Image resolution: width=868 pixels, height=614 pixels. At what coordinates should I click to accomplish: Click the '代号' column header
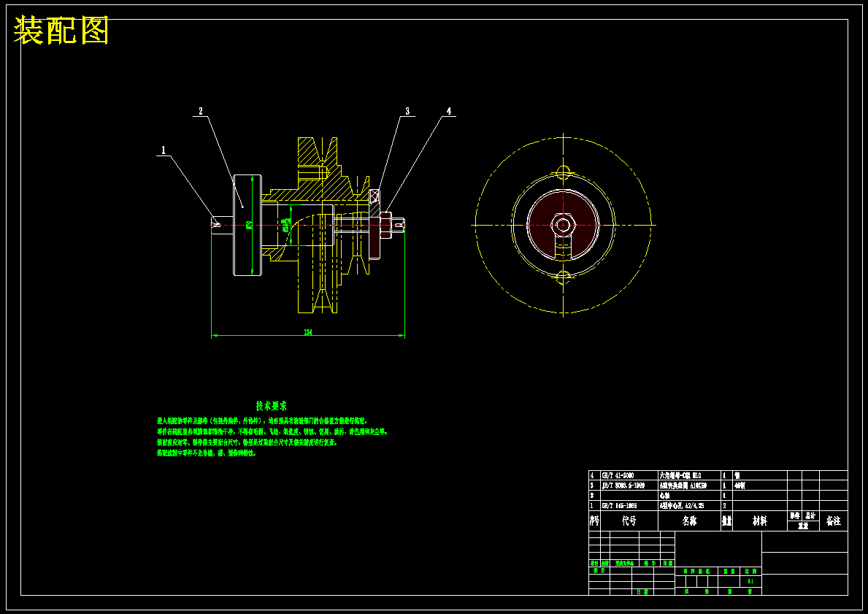point(629,521)
